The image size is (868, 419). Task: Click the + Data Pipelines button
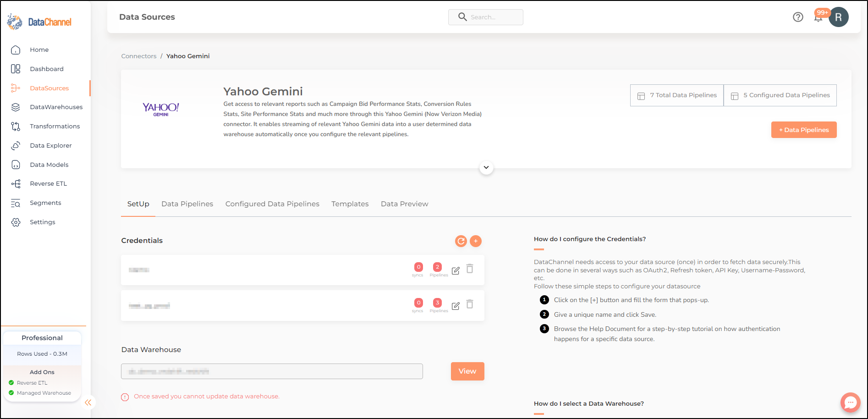click(804, 130)
